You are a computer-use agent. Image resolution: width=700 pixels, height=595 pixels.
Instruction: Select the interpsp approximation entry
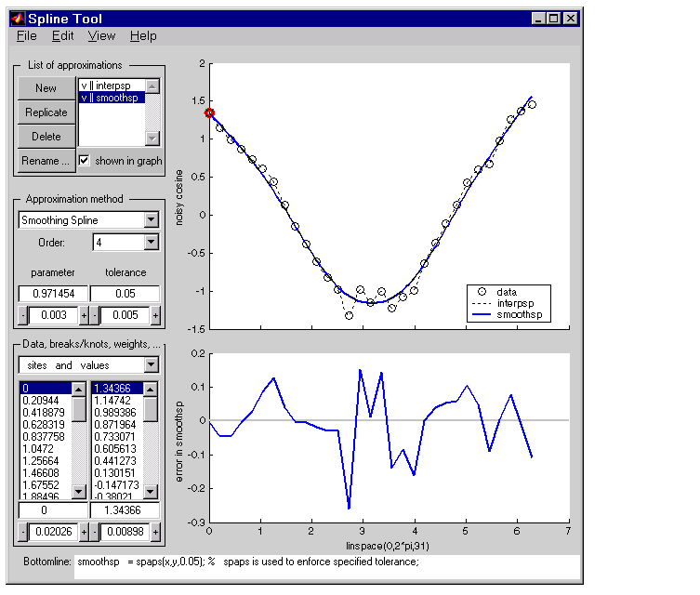click(x=110, y=86)
